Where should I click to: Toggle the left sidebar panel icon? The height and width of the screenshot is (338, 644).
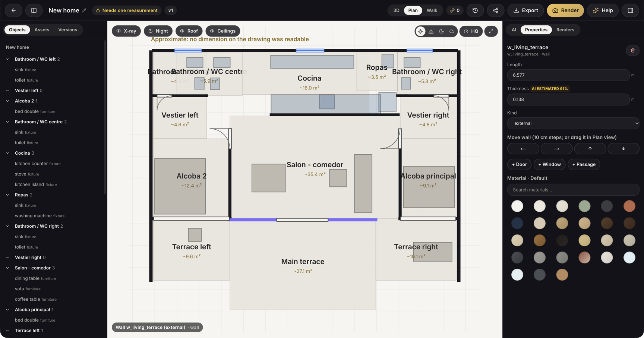point(34,10)
